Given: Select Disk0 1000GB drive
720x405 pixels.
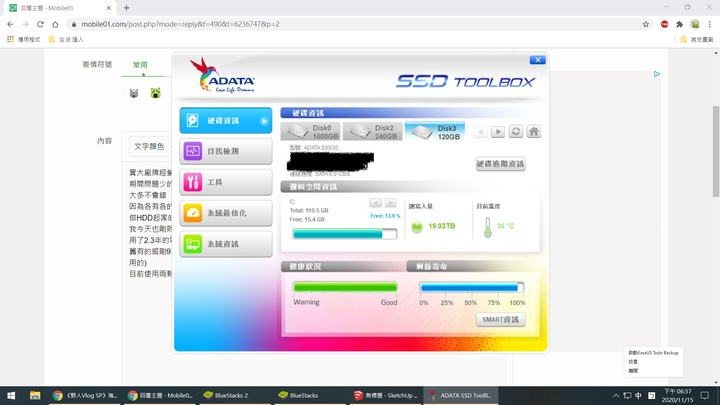Looking at the screenshot, I should coord(311,132).
